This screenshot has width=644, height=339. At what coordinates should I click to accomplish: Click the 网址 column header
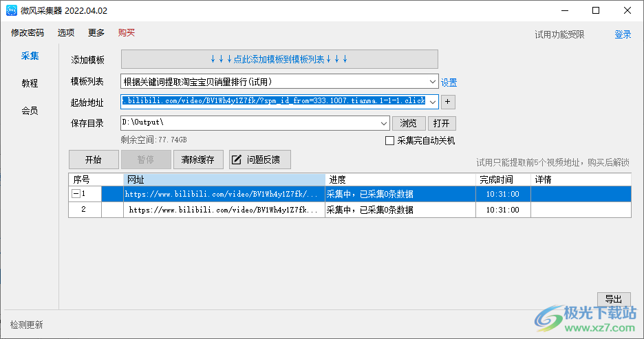click(224, 179)
